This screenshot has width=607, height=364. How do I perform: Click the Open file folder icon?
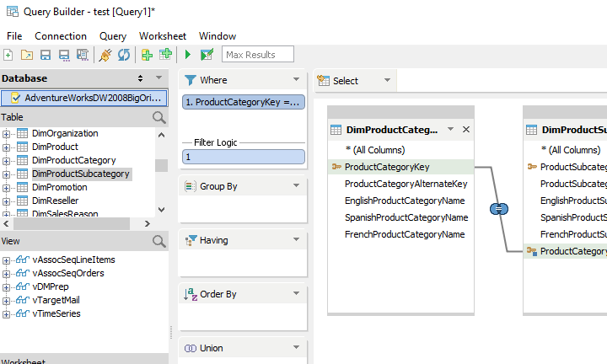tap(27, 55)
